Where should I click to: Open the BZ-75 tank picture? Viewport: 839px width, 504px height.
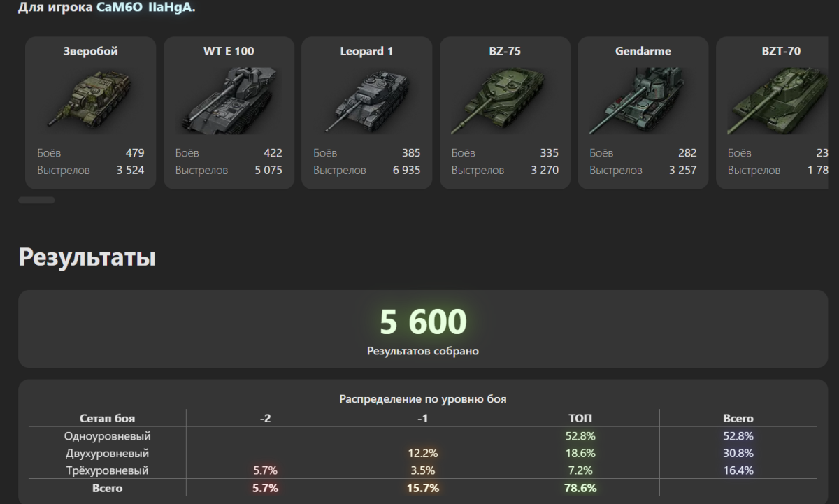coord(505,101)
